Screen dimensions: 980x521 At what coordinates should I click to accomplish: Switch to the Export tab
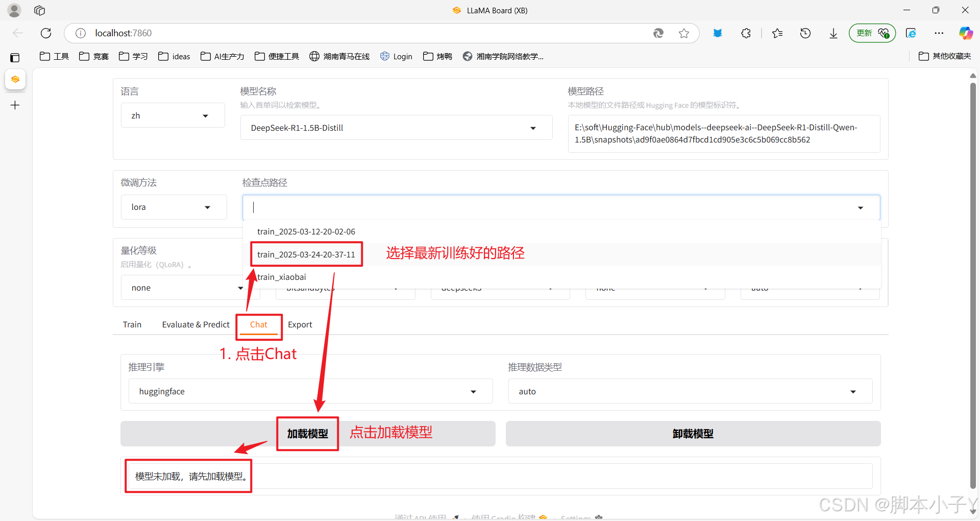300,324
